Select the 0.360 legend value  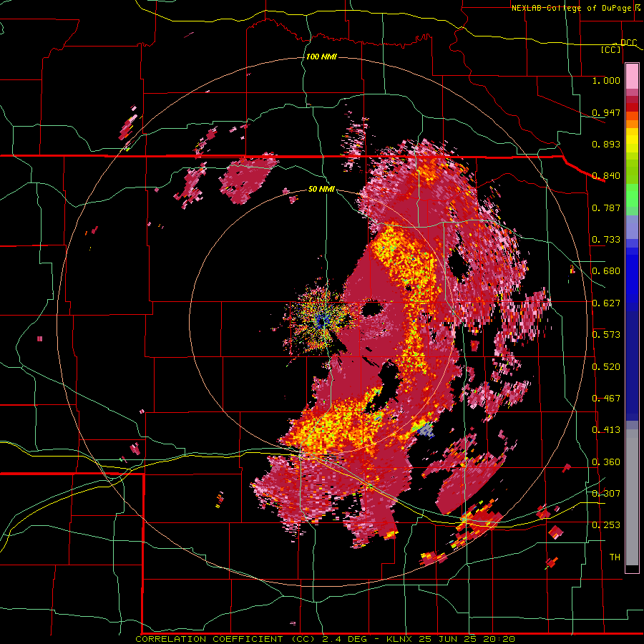click(606, 462)
